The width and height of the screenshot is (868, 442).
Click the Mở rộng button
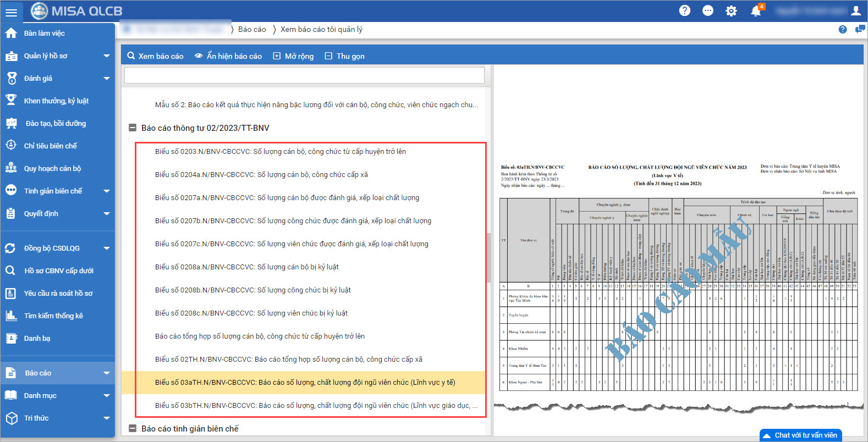click(293, 56)
